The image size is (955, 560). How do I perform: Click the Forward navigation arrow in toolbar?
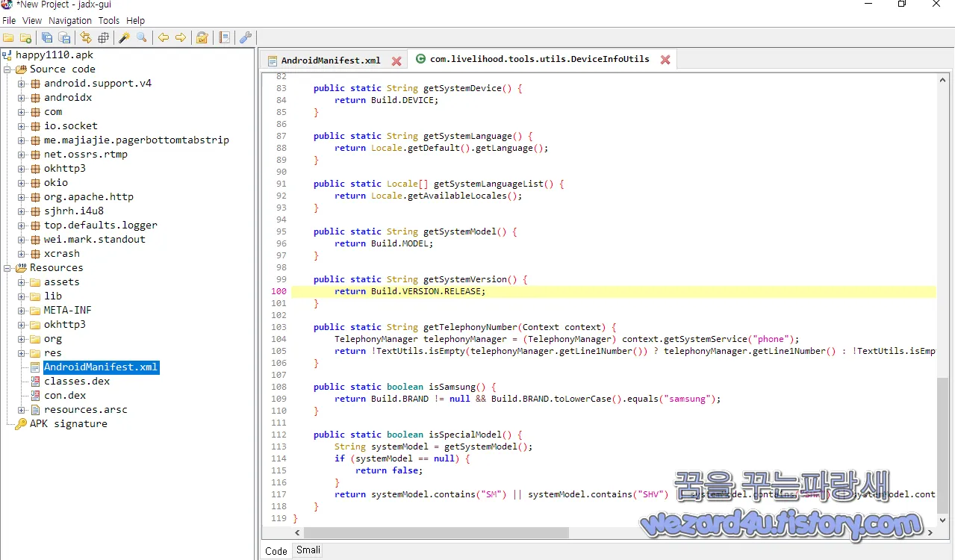coord(181,37)
